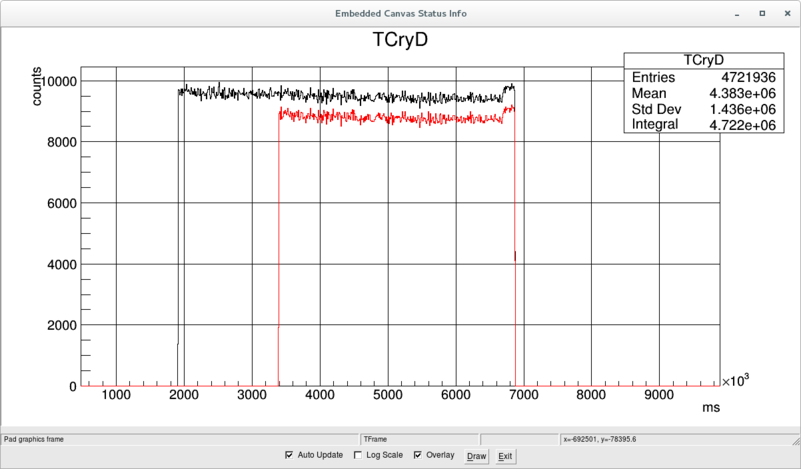Maximize the Embedded Canvas window
The image size is (801, 469).
[762, 13]
